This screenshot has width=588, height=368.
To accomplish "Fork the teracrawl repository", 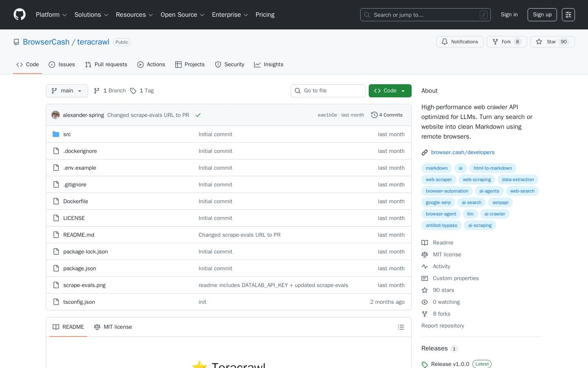I will [x=507, y=42].
